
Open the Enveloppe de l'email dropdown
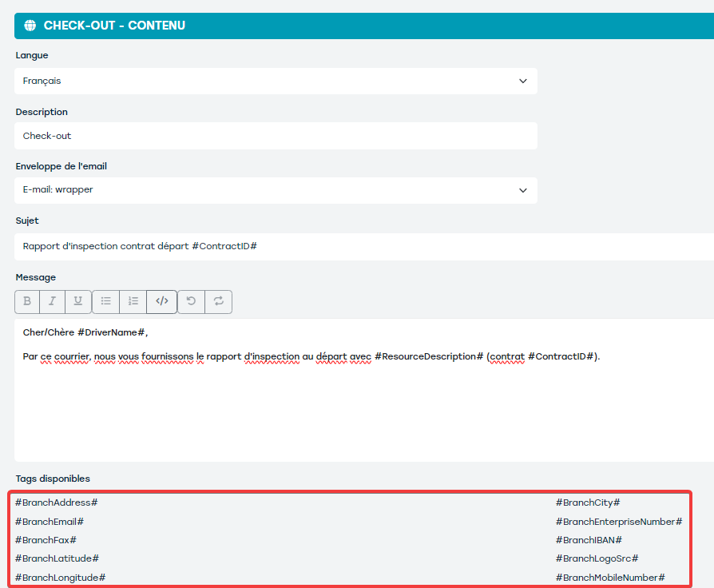click(x=276, y=190)
